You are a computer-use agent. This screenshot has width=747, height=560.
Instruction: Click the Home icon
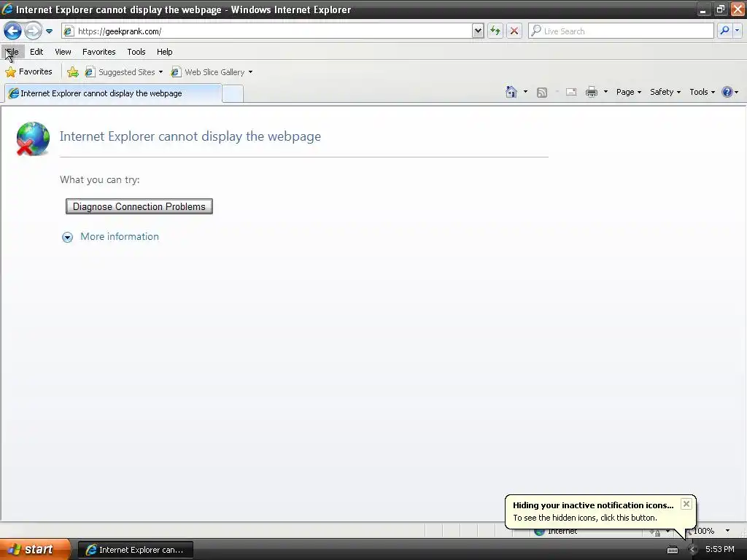[x=511, y=92]
